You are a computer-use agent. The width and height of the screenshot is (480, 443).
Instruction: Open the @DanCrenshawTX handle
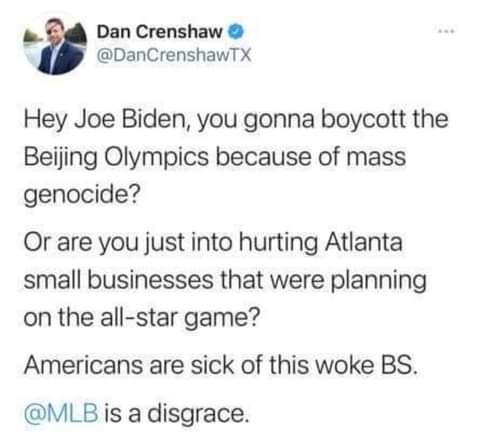pyautogui.click(x=174, y=55)
